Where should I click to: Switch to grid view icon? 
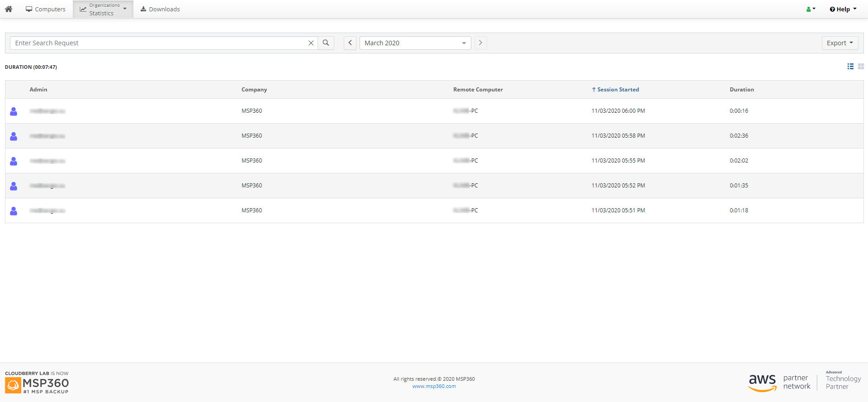pos(861,67)
